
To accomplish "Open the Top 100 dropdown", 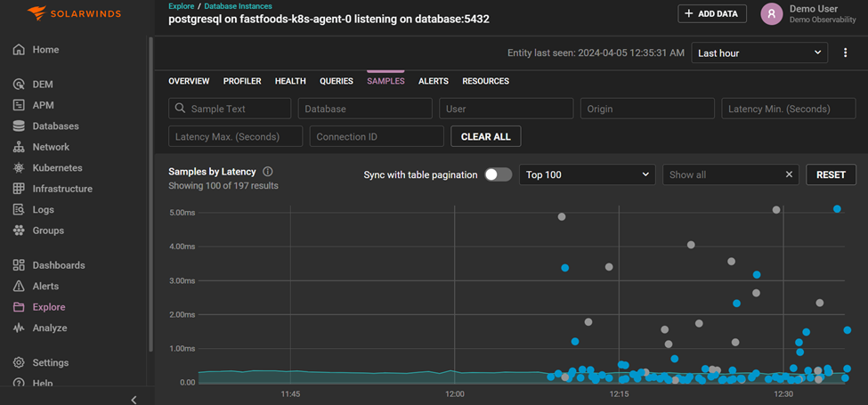I will (x=588, y=174).
